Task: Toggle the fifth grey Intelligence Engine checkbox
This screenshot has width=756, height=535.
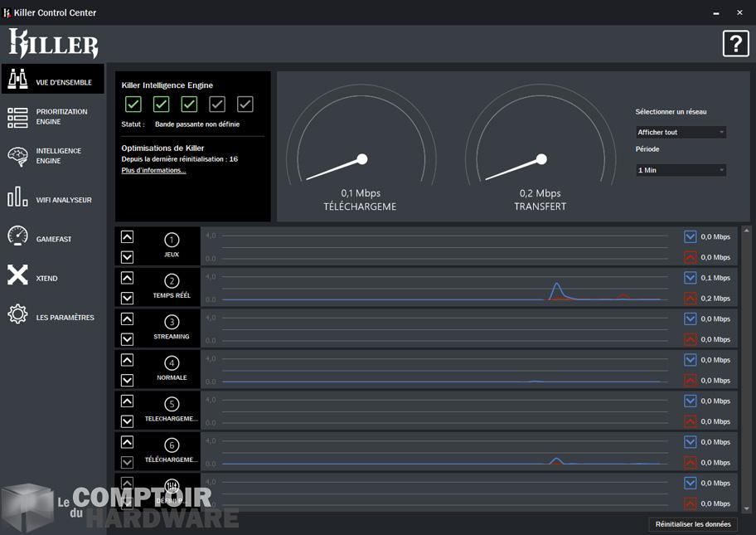Action: click(245, 104)
